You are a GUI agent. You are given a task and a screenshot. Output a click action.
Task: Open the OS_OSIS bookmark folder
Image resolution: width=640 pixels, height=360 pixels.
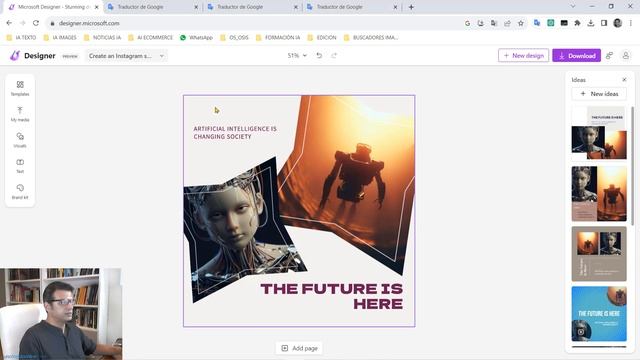[x=234, y=38]
